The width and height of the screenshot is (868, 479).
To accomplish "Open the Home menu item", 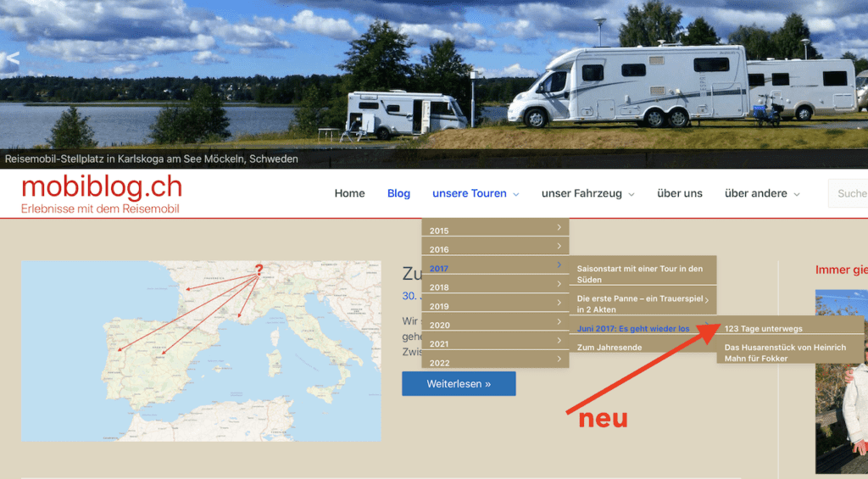I will click(x=349, y=193).
